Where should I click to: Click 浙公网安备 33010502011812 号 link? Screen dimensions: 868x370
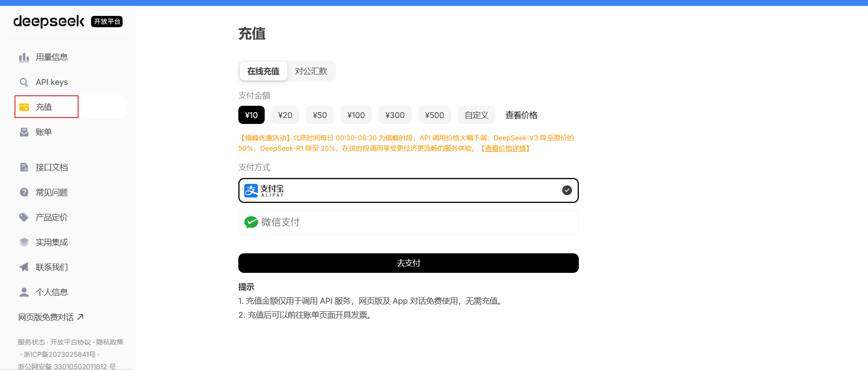(67, 366)
